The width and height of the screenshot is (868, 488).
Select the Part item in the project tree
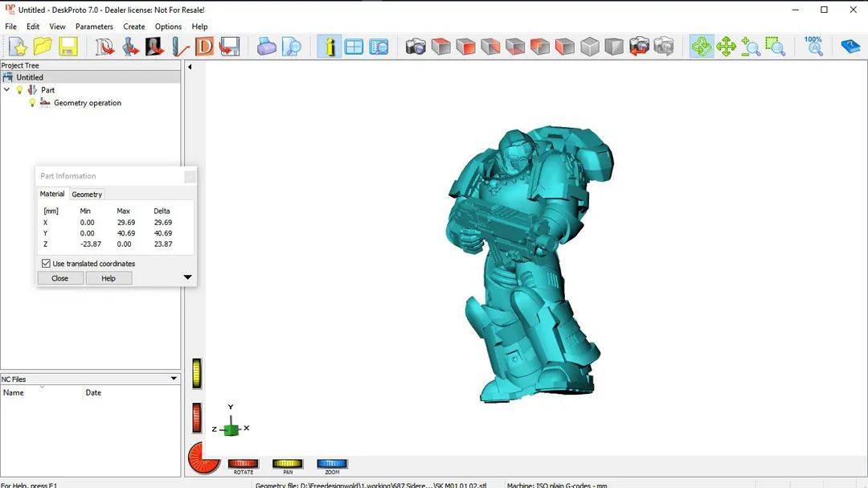tap(47, 90)
